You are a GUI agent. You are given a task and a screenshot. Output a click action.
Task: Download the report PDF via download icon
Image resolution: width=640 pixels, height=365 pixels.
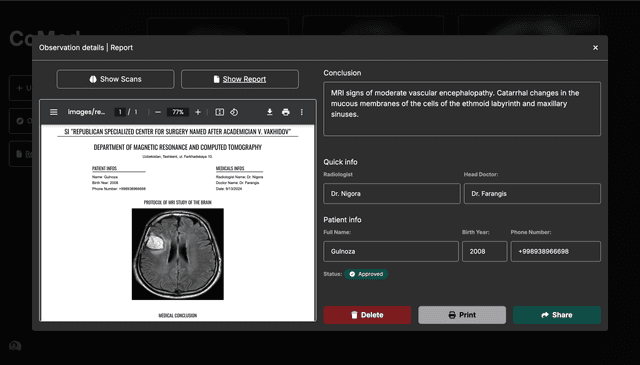(269, 112)
